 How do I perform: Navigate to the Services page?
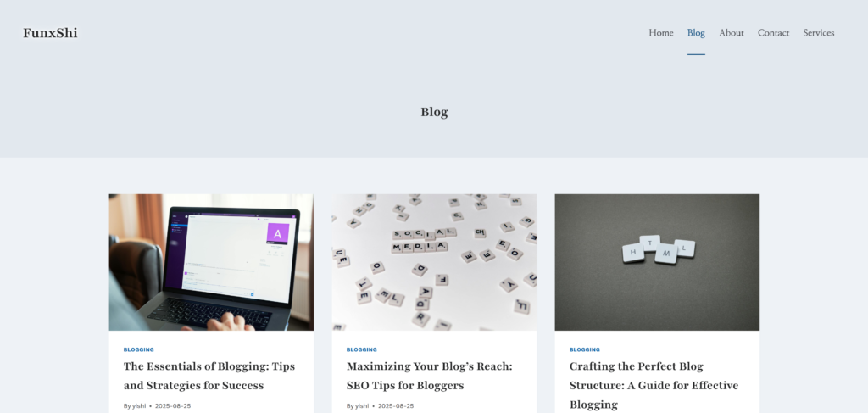point(819,33)
